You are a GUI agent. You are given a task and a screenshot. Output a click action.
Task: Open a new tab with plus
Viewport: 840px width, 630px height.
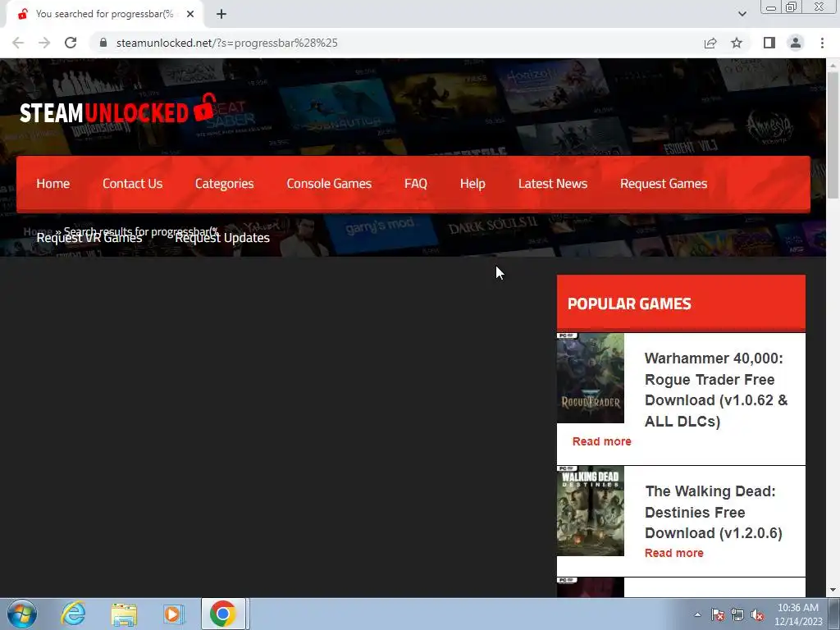[x=221, y=14]
